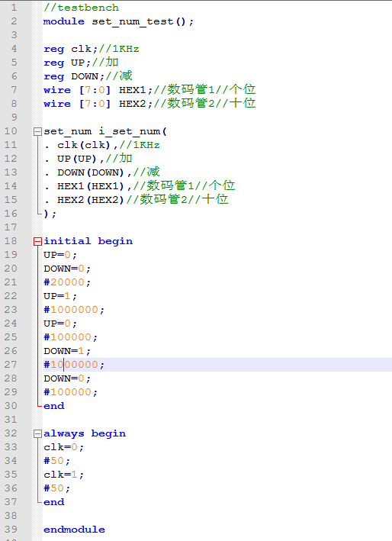
Task: Click the reg DOWN declaration line
Action: [88, 76]
